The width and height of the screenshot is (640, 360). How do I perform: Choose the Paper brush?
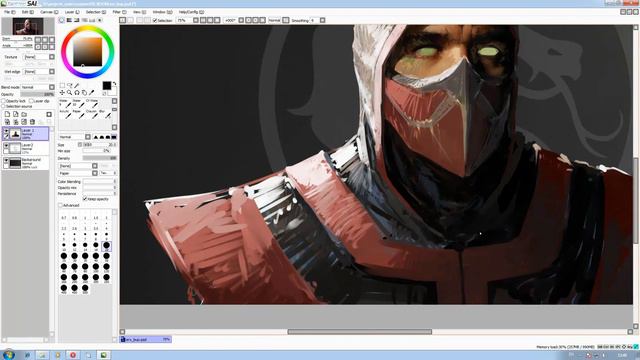click(78, 114)
